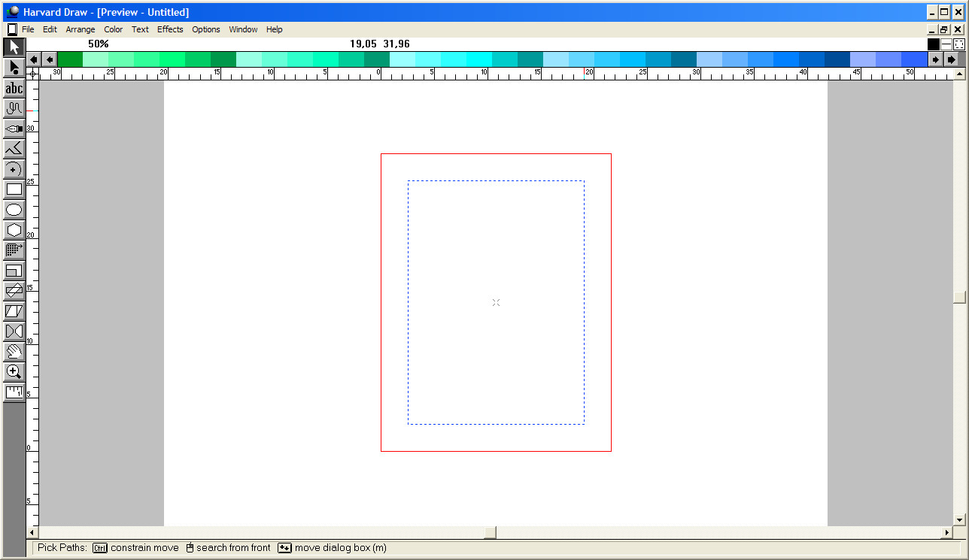Activate the hand pan tool

pos(14,351)
